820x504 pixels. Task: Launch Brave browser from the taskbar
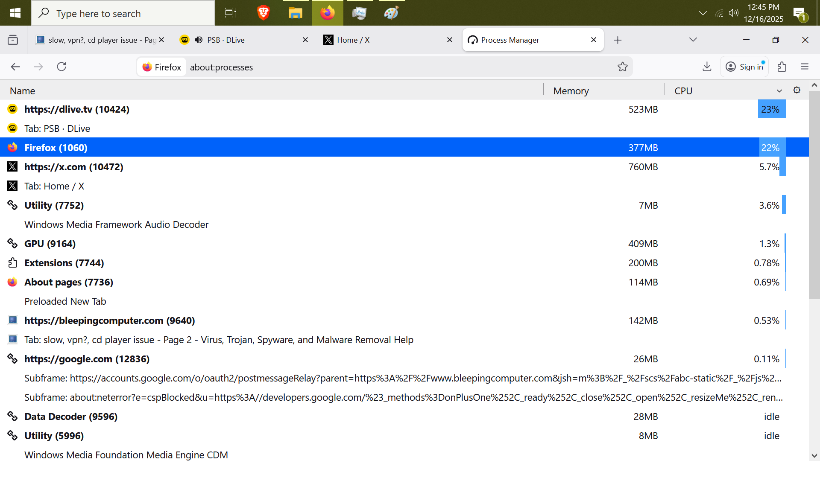coord(264,13)
